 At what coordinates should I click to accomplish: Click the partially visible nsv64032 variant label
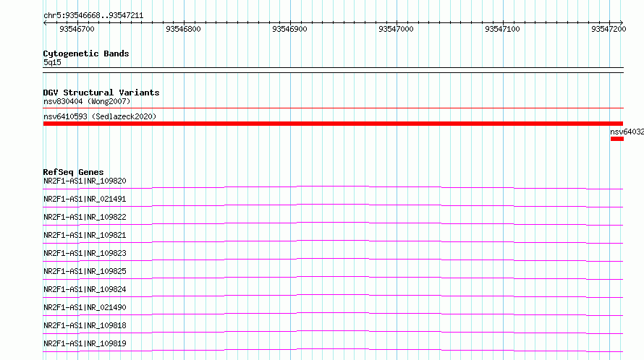(x=627, y=132)
